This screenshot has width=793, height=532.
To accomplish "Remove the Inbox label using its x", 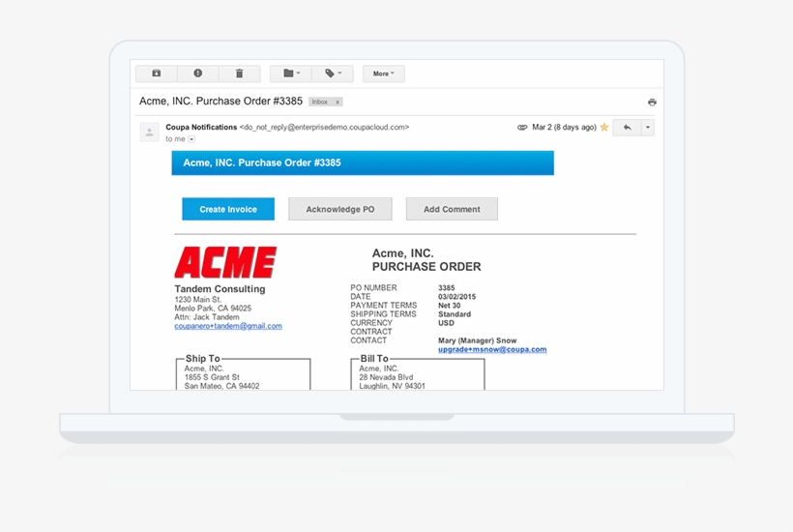I will click(x=338, y=102).
